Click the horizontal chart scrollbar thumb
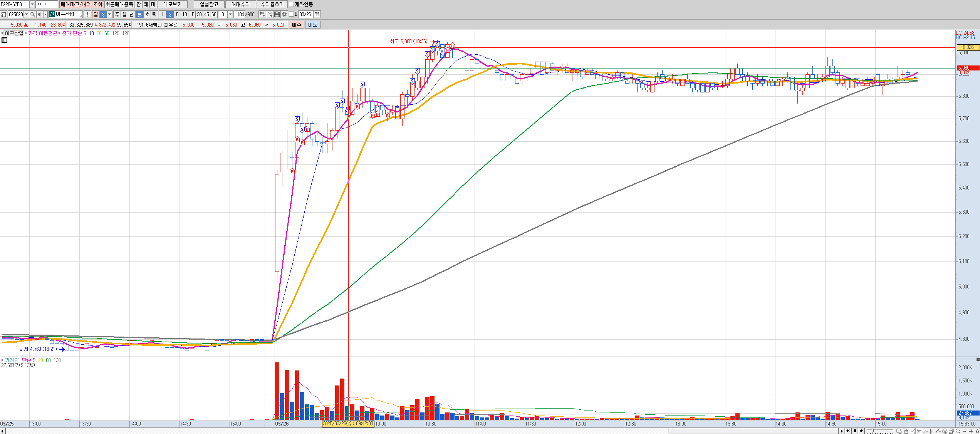The width and height of the screenshot is (980, 434). click(754, 431)
